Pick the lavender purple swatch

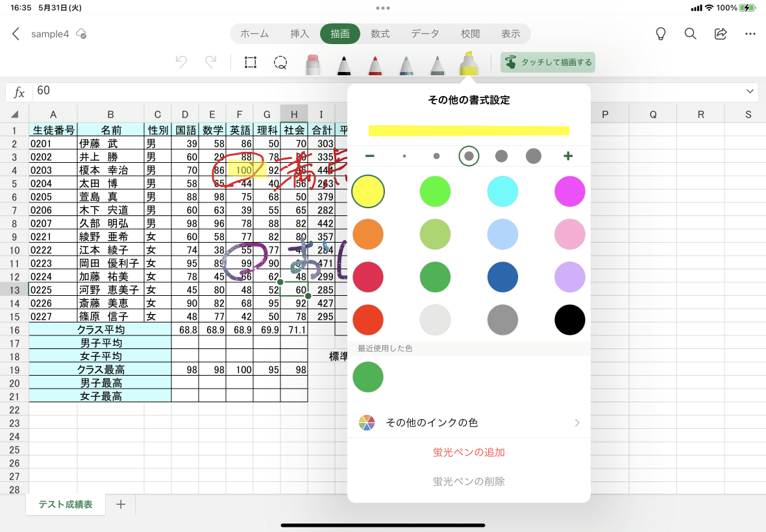click(x=569, y=277)
